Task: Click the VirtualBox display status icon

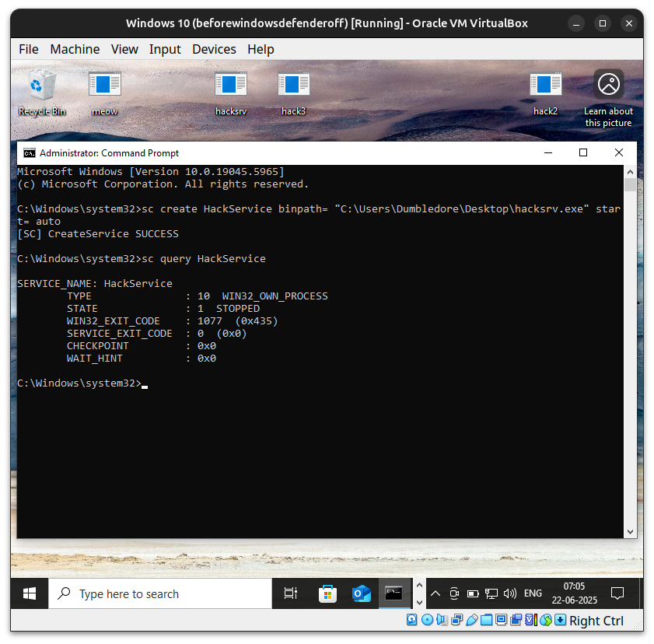Action: 502,620
